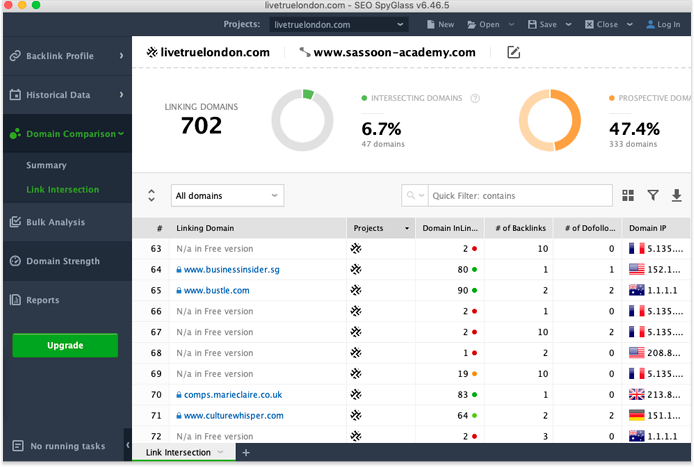
Task: Open the Reports section
Action: 67,300
